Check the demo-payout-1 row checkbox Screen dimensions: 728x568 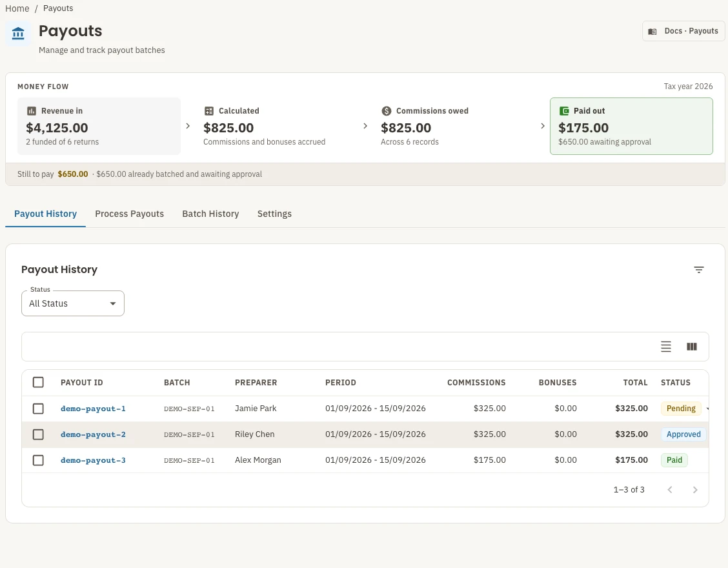(38, 408)
